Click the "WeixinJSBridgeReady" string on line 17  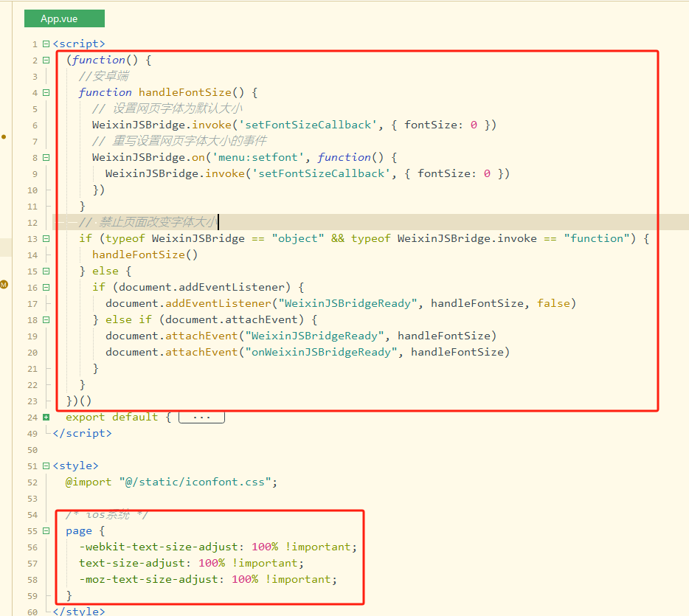pyautogui.click(x=347, y=304)
